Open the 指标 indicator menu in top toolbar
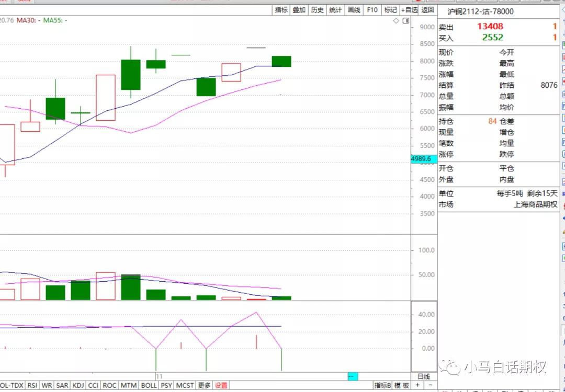 [281, 10]
